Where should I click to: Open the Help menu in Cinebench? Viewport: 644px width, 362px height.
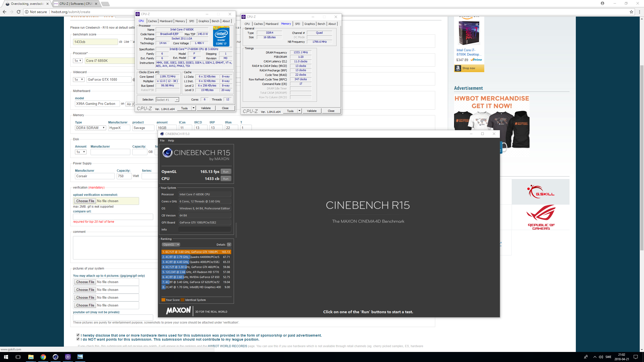coord(171,141)
